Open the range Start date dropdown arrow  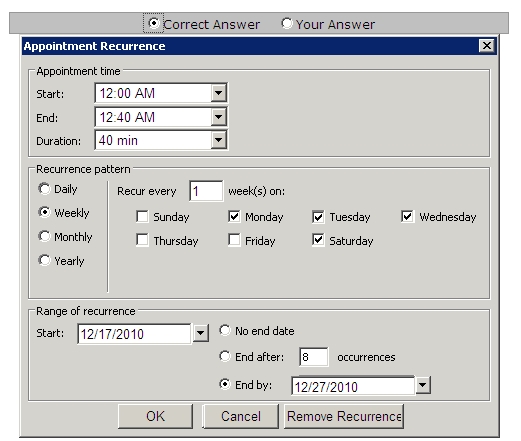point(201,333)
